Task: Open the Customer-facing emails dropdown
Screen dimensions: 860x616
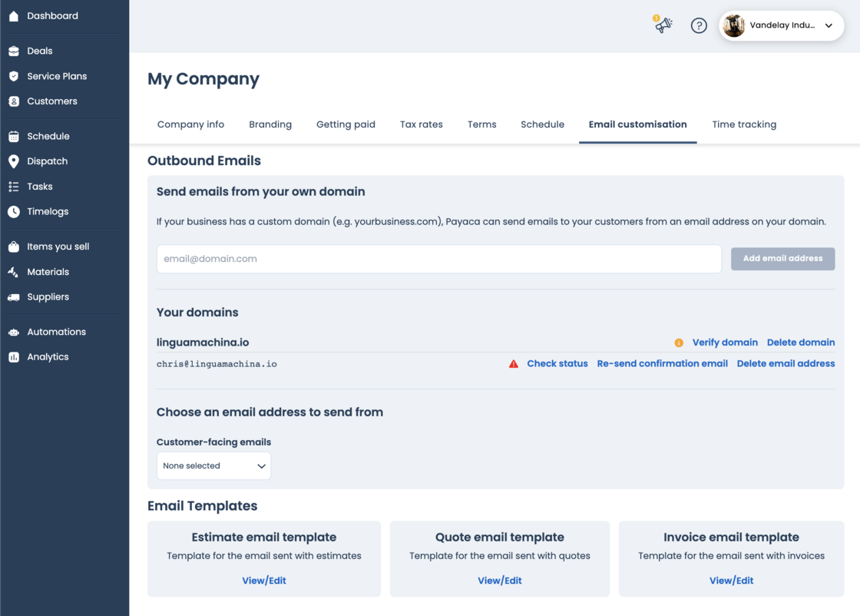Action: coord(213,466)
